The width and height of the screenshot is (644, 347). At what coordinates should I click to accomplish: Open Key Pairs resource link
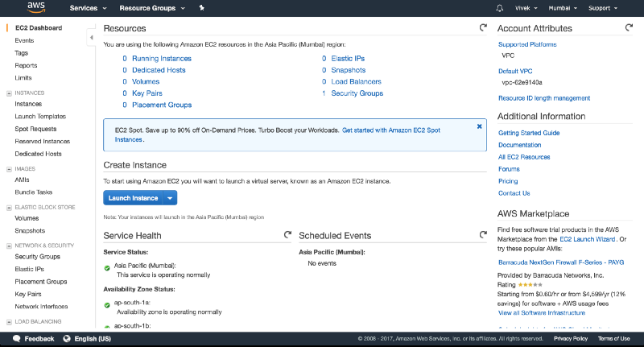pyautogui.click(x=147, y=93)
